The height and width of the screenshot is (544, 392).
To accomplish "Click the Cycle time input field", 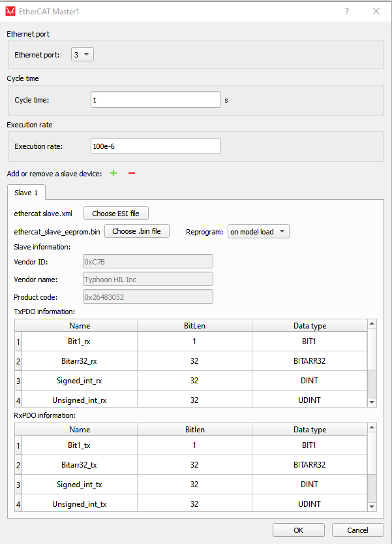I will point(156,99).
